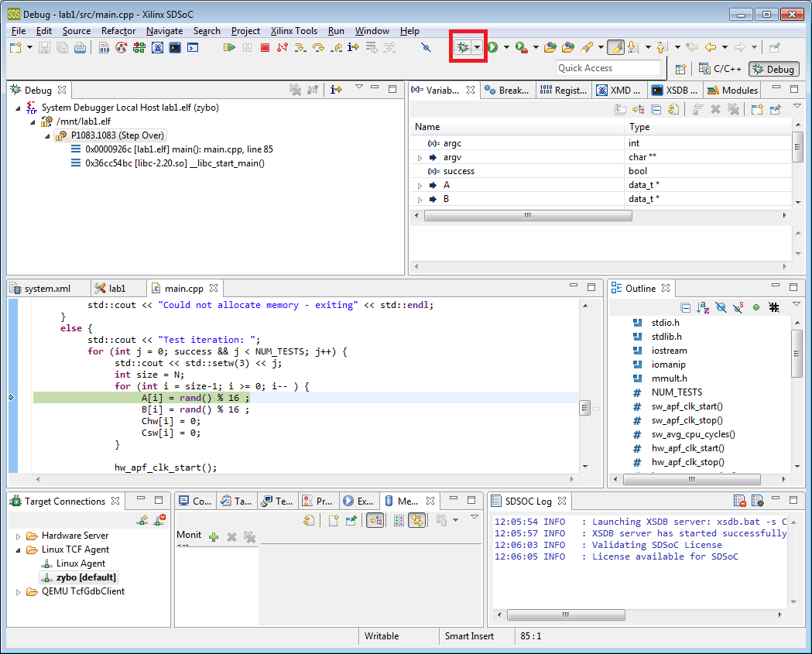
Task: Select mmult.h in the Outline
Action: click(x=669, y=378)
